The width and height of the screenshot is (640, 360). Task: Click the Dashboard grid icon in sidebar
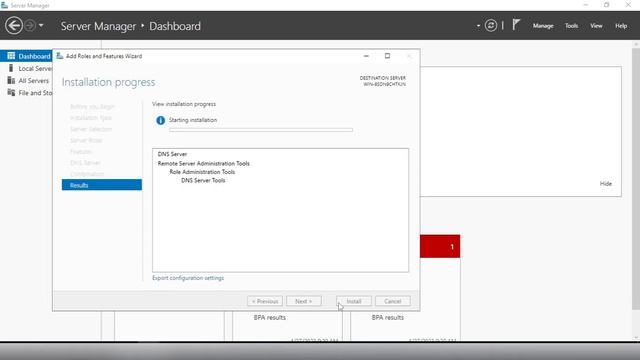[x=11, y=56]
